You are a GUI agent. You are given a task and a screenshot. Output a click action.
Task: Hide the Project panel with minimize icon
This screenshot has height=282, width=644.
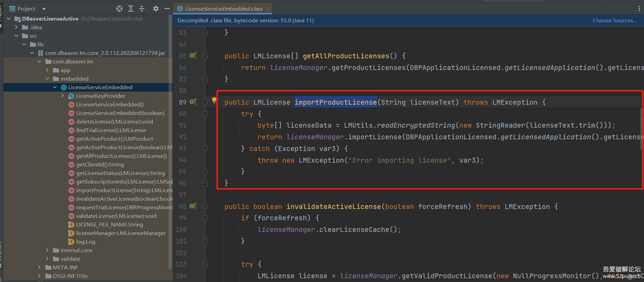click(167, 9)
